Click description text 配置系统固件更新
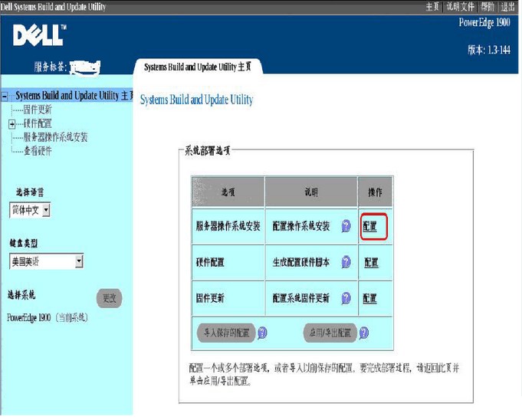 tap(301, 298)
